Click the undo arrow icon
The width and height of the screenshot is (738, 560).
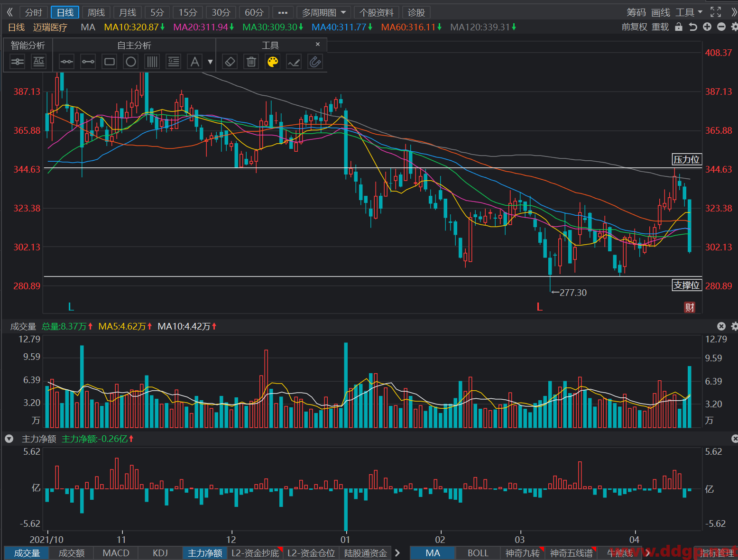coord(693,27)
